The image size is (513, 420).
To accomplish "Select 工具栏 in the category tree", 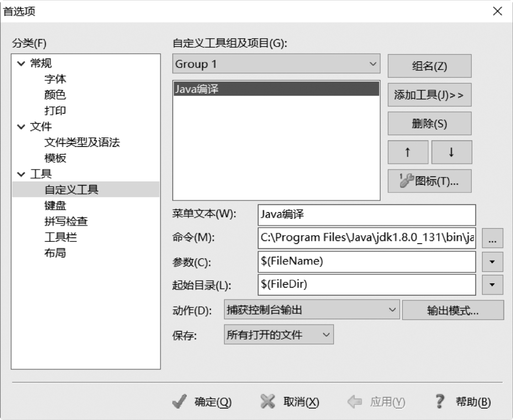I will [x=60, y=237].
